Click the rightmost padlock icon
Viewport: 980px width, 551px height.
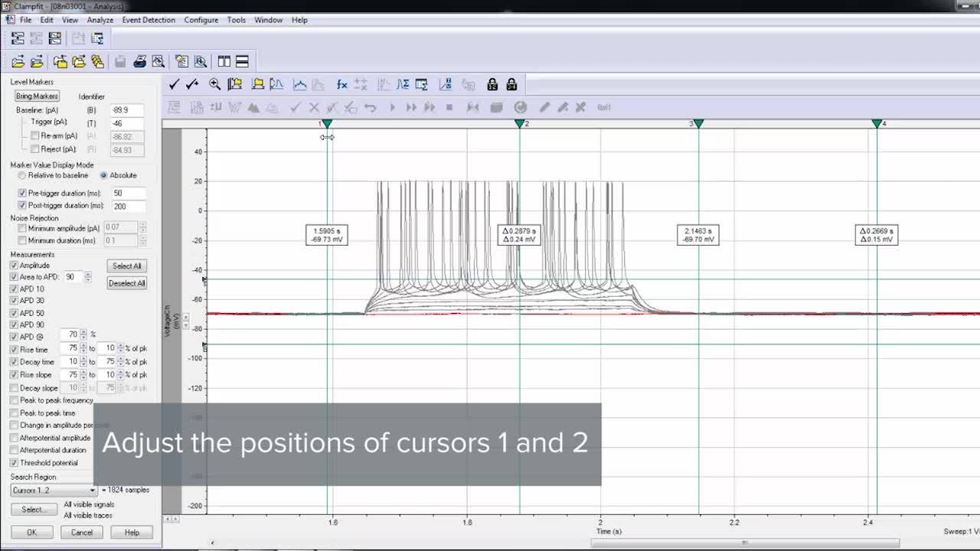(511, 84)
